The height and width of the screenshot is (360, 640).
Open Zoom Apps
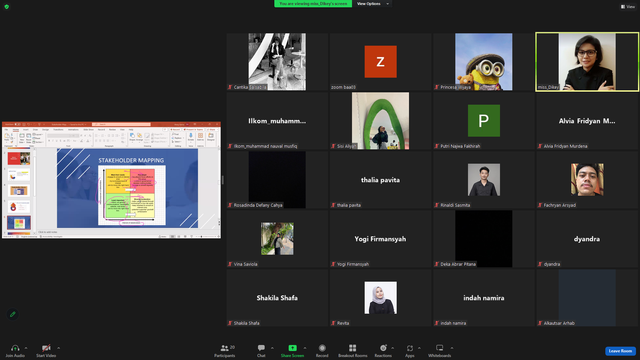tap(410, 350)
